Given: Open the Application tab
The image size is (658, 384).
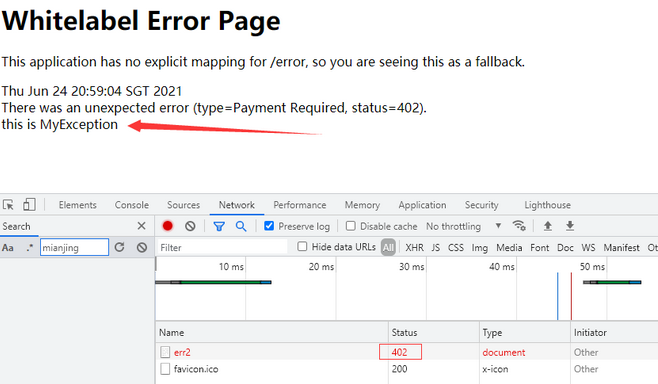Looking at the screenshot, I should [x=422, y=205].
